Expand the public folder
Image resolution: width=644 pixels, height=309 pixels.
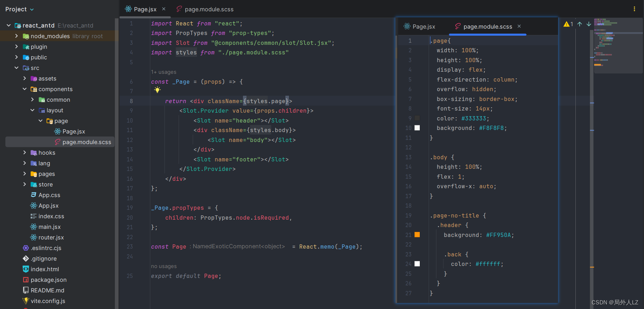(17, 57)
